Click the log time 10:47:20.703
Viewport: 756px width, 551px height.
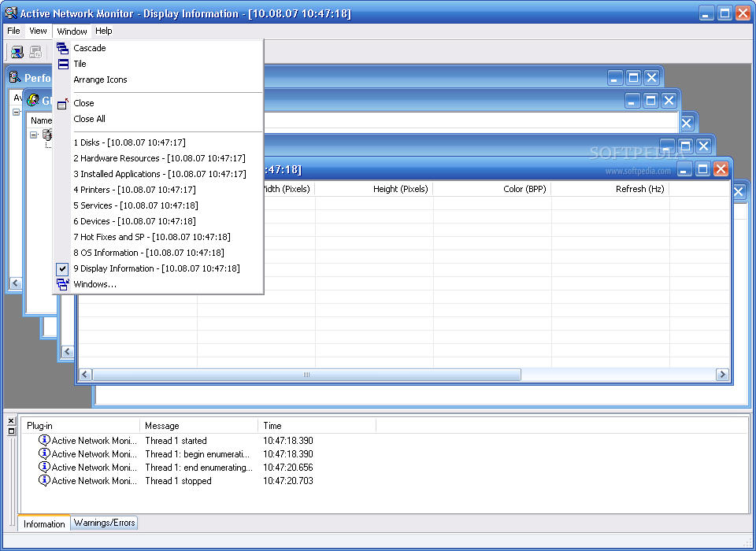(288, 481)
